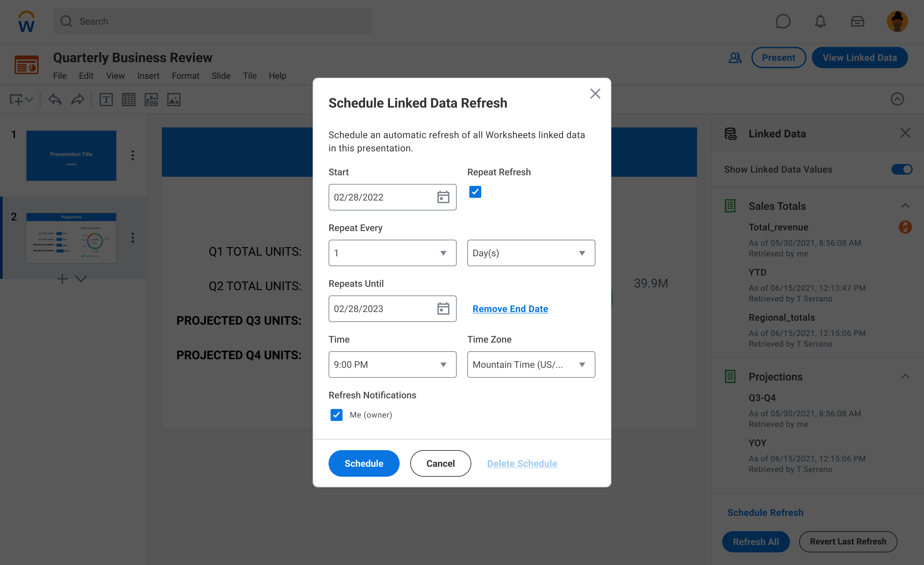This screenshot has width=924, height=565.
Task: Open the Time dropdown showing 9:00 PM
Action: click(392, 364)
